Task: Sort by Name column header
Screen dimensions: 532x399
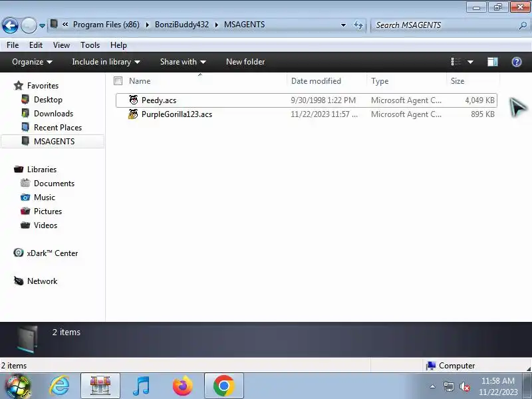Action: [x=140, y=81]
